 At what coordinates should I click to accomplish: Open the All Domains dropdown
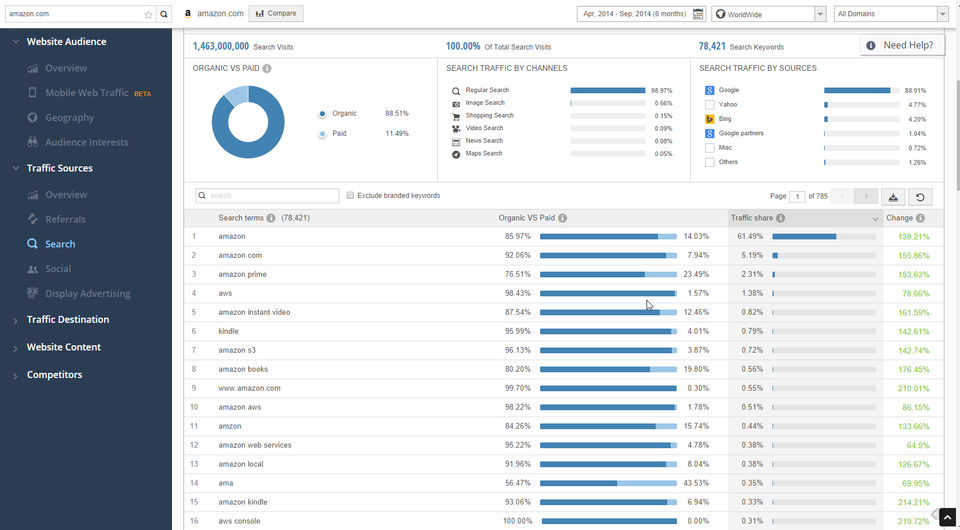(891, 14)
